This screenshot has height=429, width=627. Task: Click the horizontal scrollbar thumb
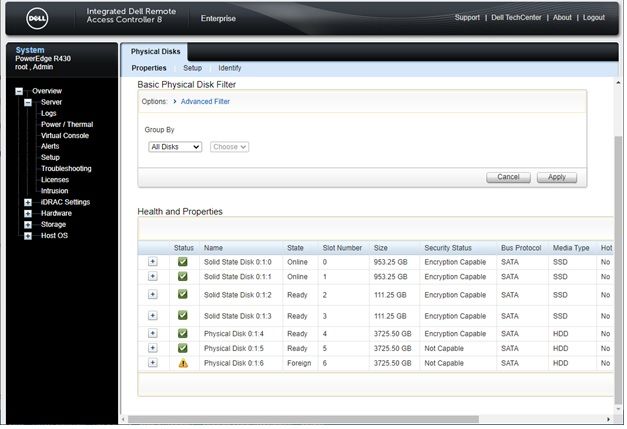pos(303,419)
